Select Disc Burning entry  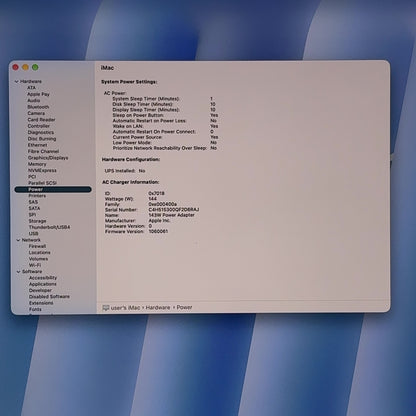[x=42, y=139]
